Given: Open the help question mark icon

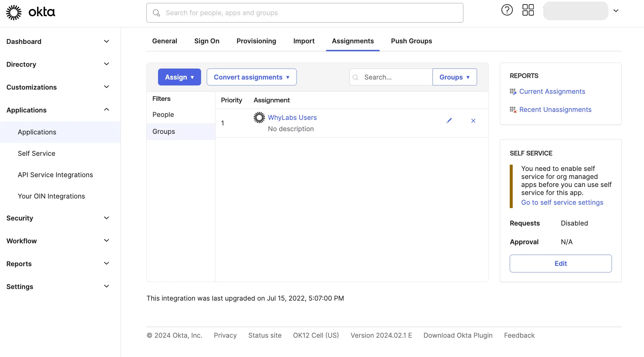Looking at the screenshot, I should click(507, 10).
